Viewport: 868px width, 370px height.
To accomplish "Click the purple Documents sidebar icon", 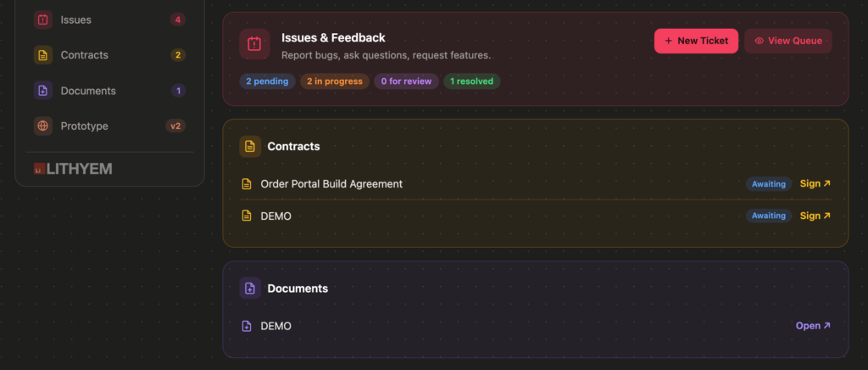I will tap(43, 91).
